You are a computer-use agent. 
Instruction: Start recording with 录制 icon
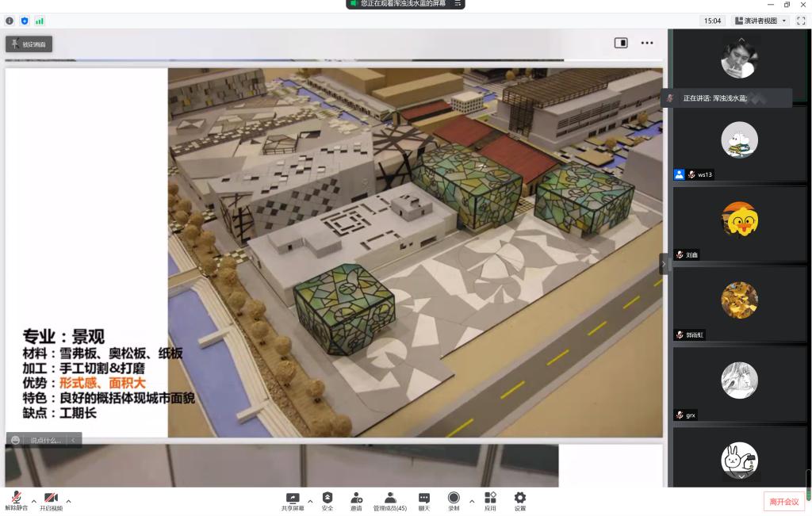tap(454, 499)
